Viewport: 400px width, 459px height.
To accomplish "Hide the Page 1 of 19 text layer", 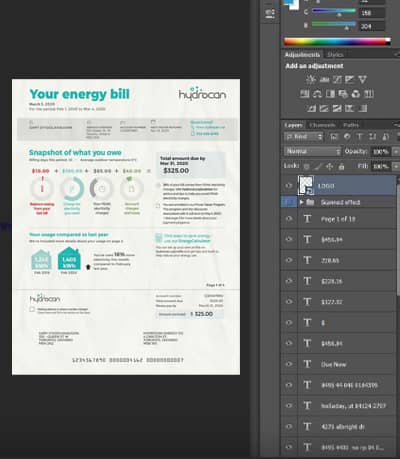I will (x=289, y=219).
